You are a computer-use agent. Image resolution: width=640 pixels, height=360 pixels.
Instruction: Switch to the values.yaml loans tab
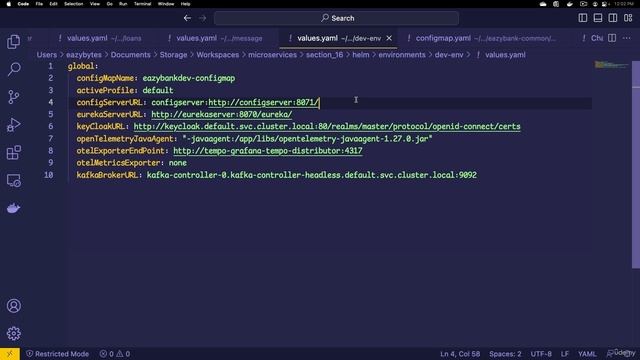tap(100, 38)
